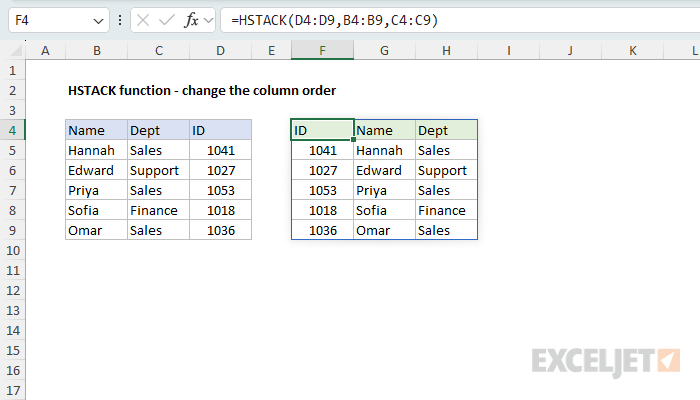Click 'Support' in column H
Image resolution: width=700 pixels, height=400 pixels.
tap(446, 171)
